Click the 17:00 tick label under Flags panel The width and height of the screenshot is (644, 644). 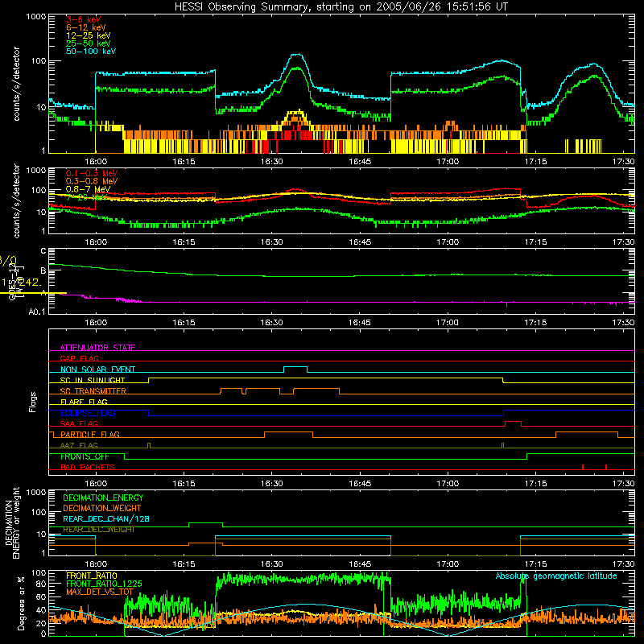pyautogui.click(x=448, y=484)
